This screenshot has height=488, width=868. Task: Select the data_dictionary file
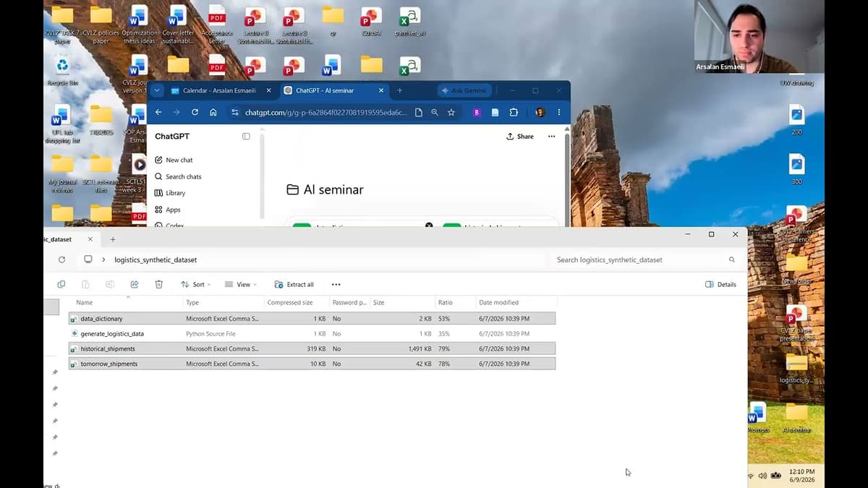pyautogui.click(x=312, y=318)
